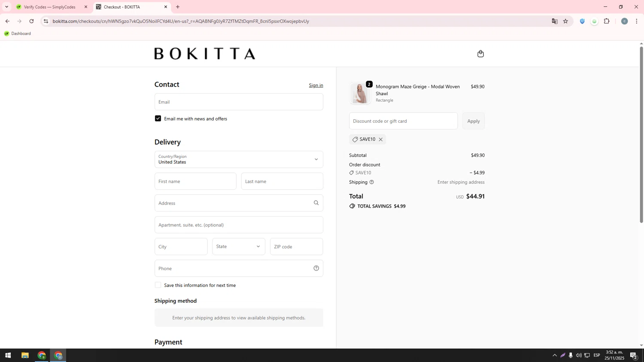Image resolution: width=644 pixels, height=362 pixels.
Task: Open a new browser tab
Action: [x=178, y=7]
